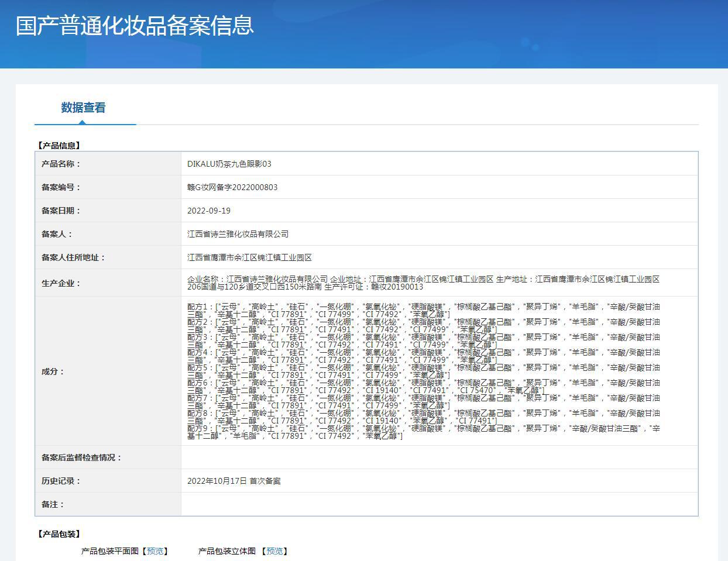Image resolution: width=728 pixels, height=561 pixels.
Task: Select product name DIKALU奶茶九色眼影03
Action: (229, 164)
